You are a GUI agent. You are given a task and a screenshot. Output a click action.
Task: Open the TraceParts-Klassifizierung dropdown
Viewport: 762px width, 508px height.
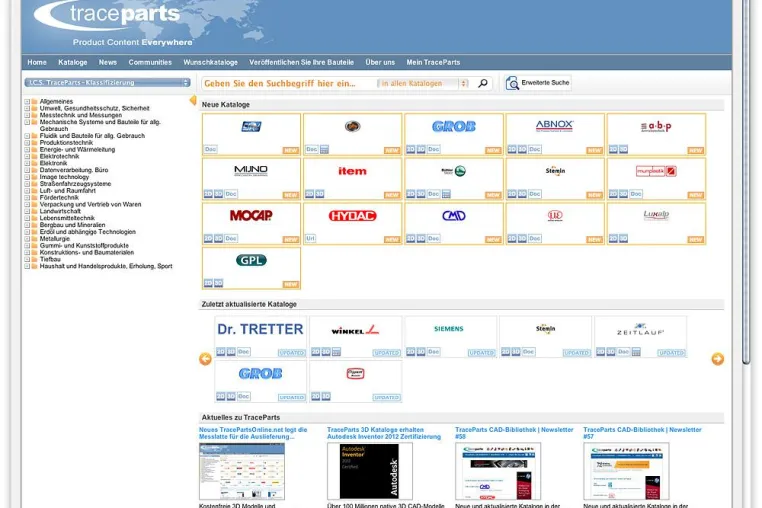[107, 83]
